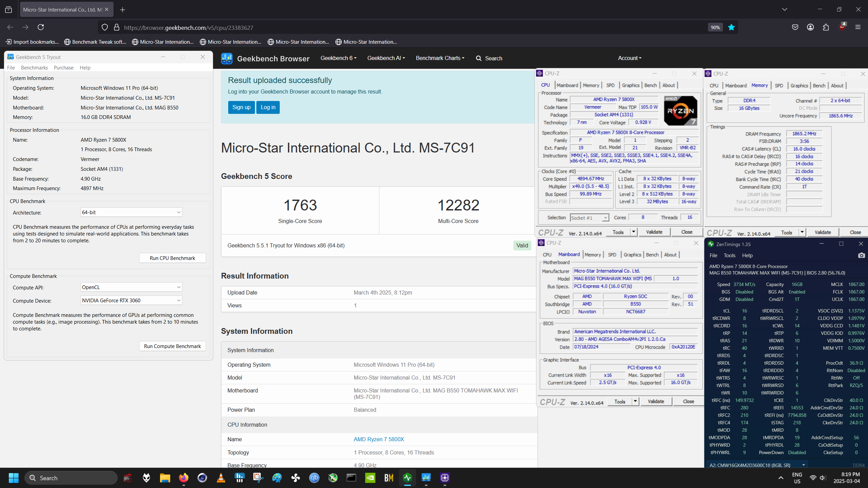The image size is (868, 488).
Task: Open the list all tabs dropdown
Action: point(785,9)
